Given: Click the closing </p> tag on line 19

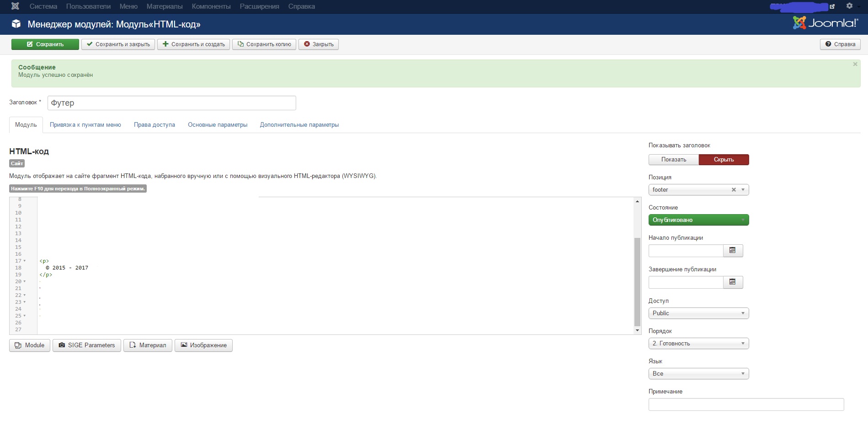Looking at the screenshot, I should click(x=46, y=275).
